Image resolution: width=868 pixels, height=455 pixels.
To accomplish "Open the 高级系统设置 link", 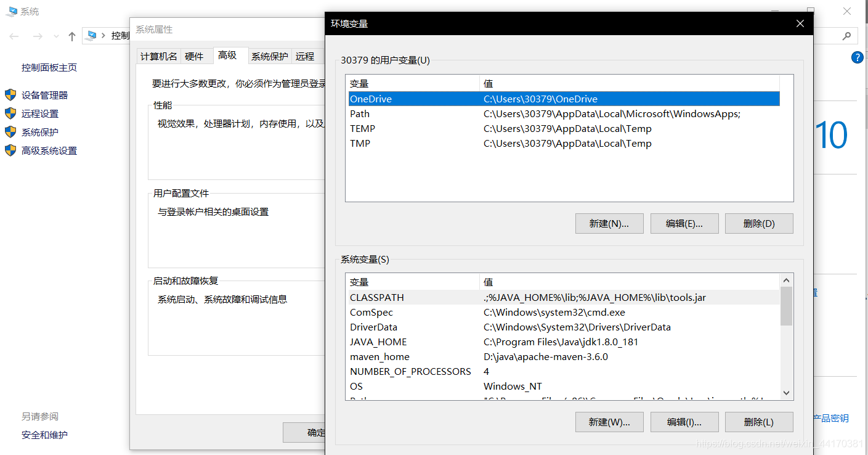I will (x=49, y=150).
